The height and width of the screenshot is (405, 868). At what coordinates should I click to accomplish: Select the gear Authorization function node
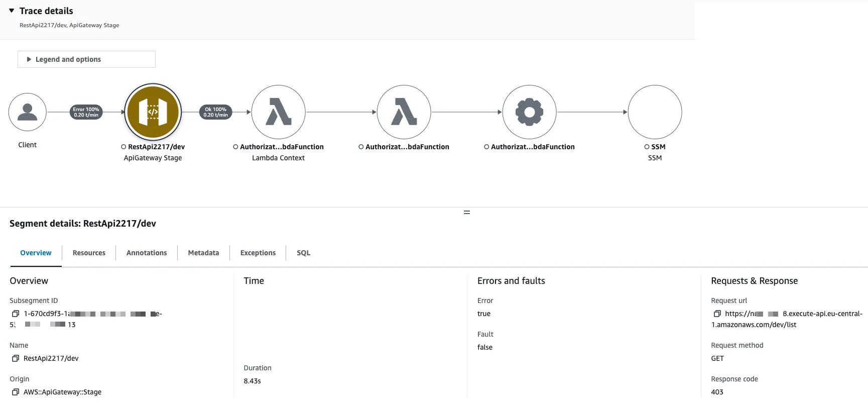(x=530, y=112)
